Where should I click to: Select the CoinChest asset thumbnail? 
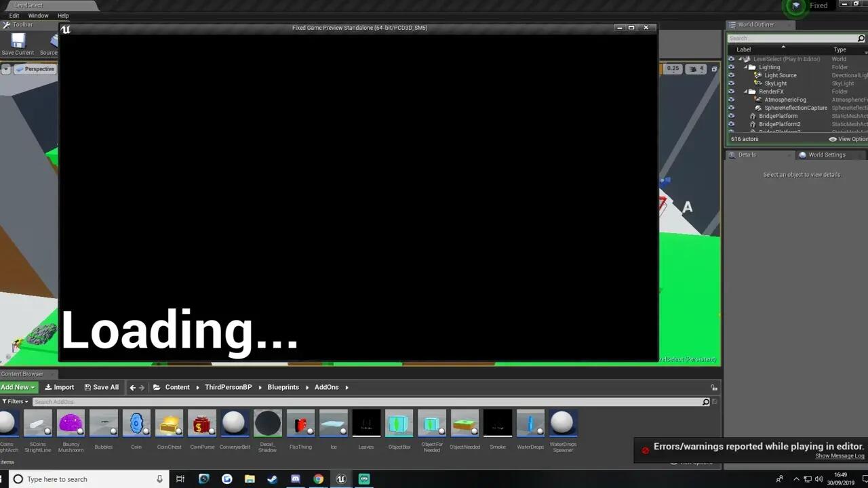click(x=169, y=424)
